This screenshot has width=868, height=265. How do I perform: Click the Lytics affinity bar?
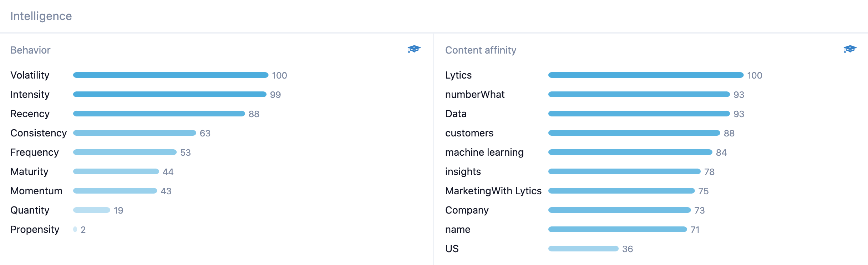tap(646, 75)
